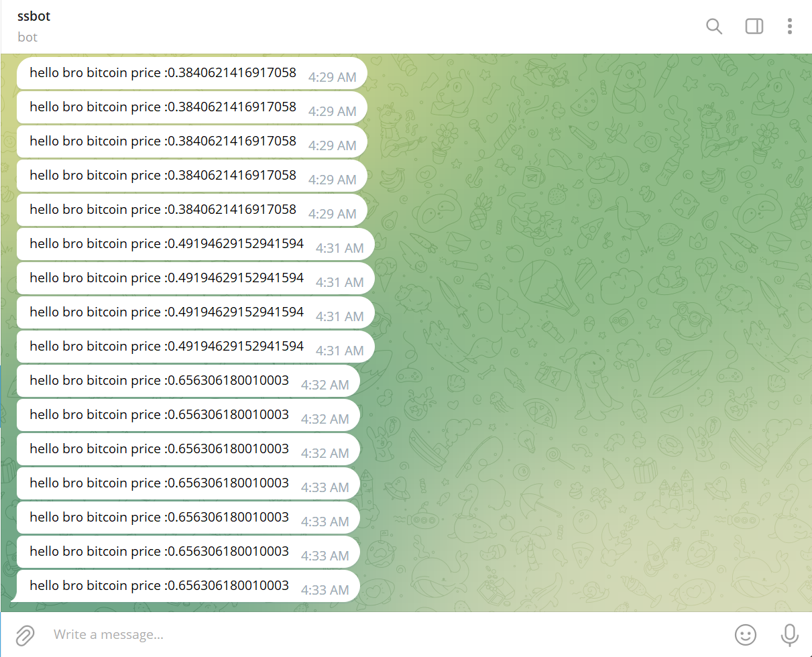Click the Write a message input field

pos(268,635)
